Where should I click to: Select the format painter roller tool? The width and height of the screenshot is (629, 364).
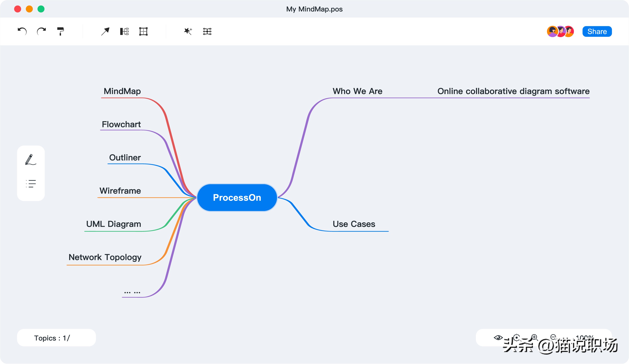point(61,31)
